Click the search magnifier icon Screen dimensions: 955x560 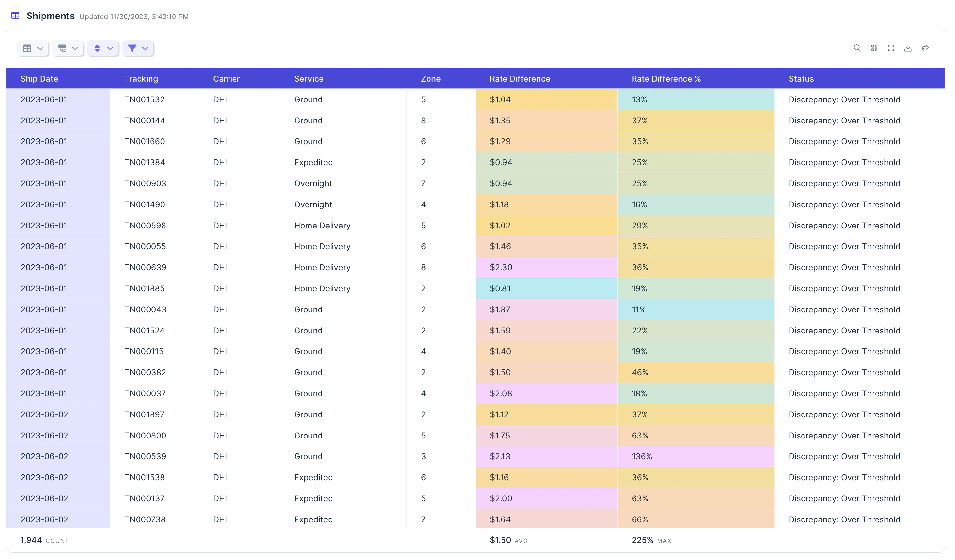pyautogui.click(x=857, y=48)
